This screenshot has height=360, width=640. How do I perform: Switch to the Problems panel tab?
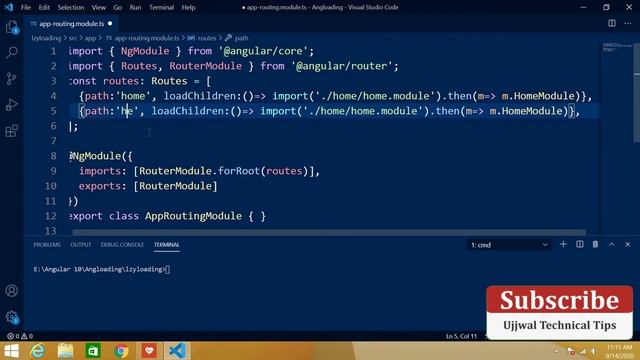[47, 244]
